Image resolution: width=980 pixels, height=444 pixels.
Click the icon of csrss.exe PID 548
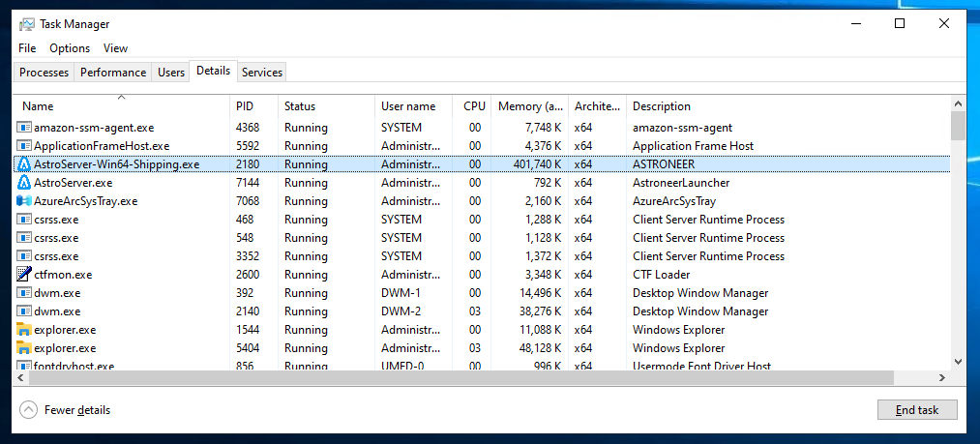point(24,238)
